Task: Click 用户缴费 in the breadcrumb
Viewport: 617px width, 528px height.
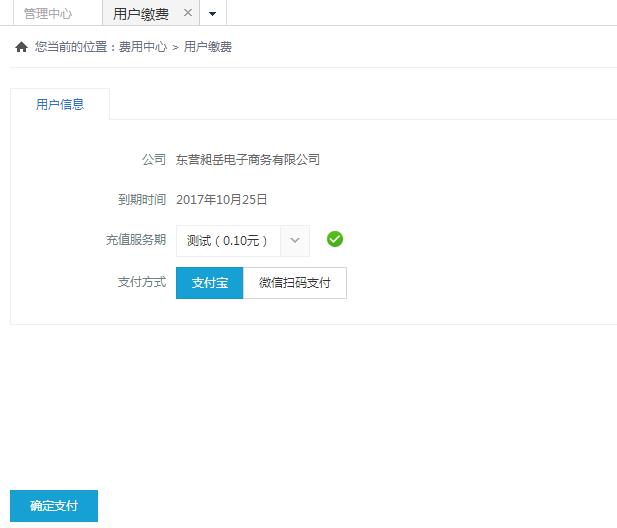Action: click(208, 47)
